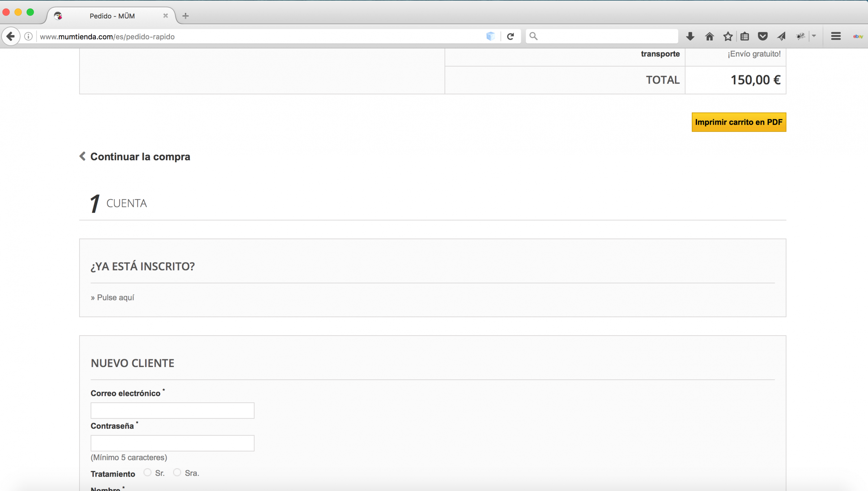Click the browser back arrow button
This screenshot has width=868, height=491.
coord(11,36)
